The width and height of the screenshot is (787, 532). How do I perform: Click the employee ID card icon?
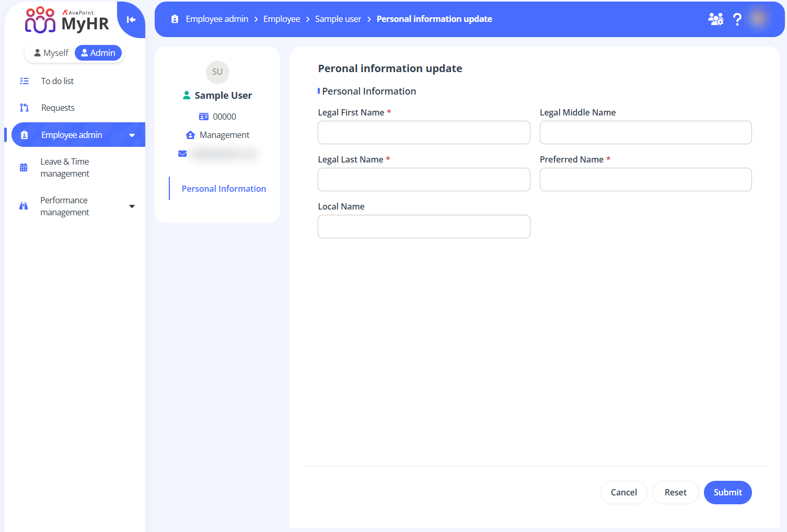(x=204, y=117)
